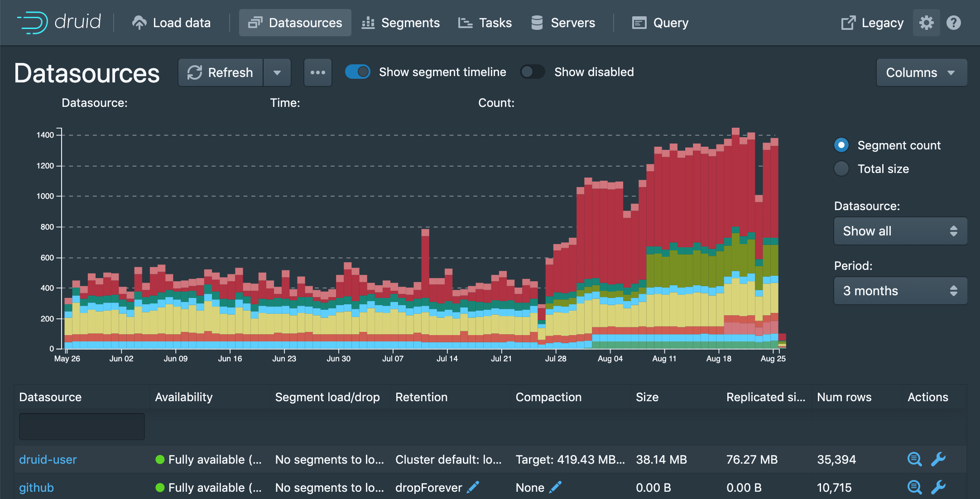Change the Period 3 months selector

900,291
